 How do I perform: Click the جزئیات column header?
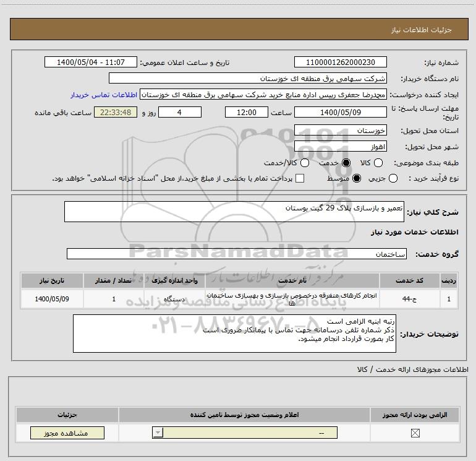tap(67, 415)
